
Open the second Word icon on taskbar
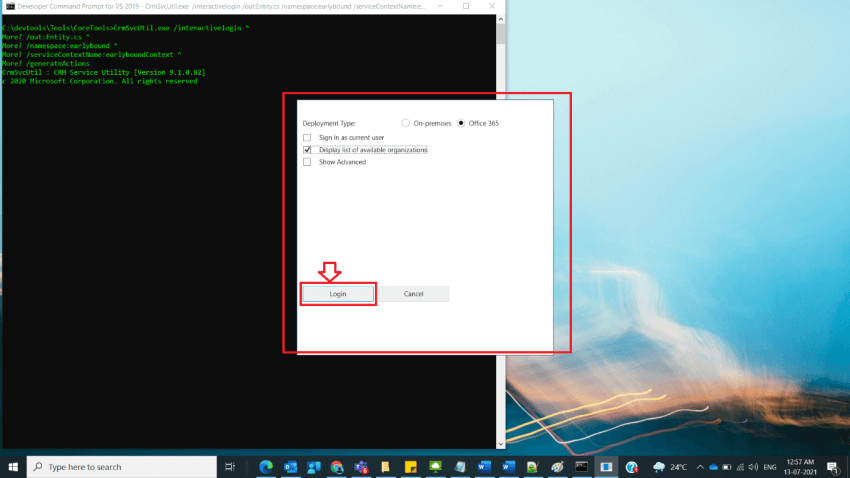click(x=508, y=467)
